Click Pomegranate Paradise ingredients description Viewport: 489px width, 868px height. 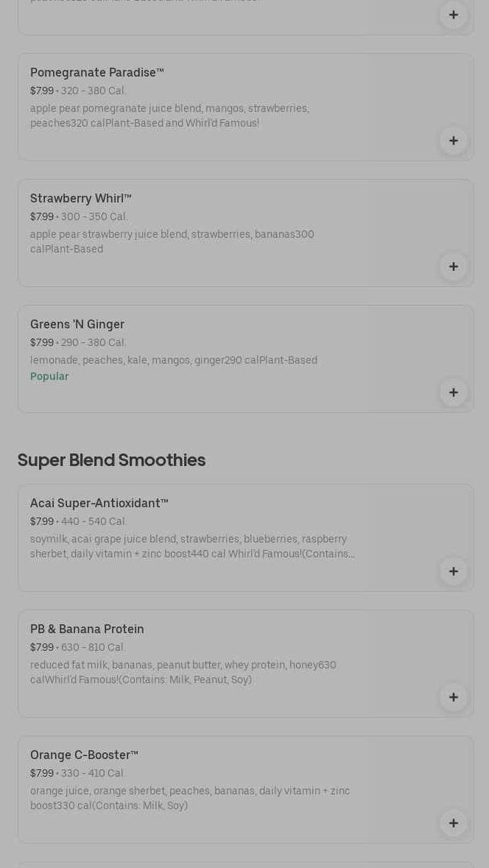169,116
